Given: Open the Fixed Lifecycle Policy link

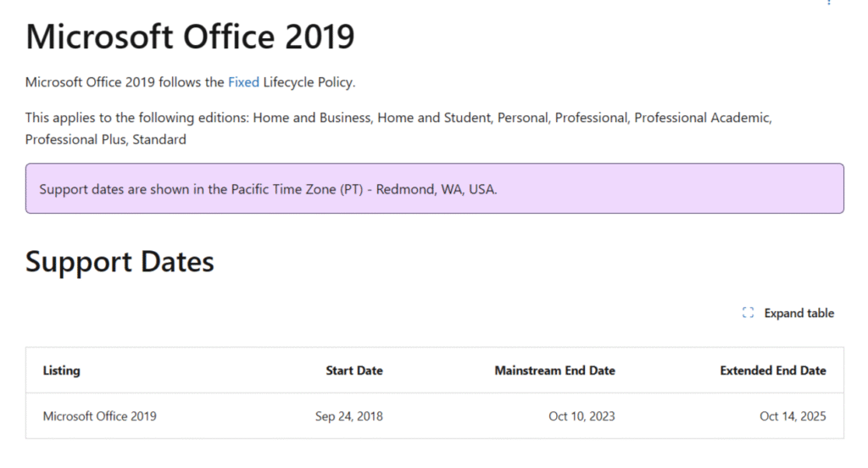Looking at the screenshot, I should coord(243,82).
